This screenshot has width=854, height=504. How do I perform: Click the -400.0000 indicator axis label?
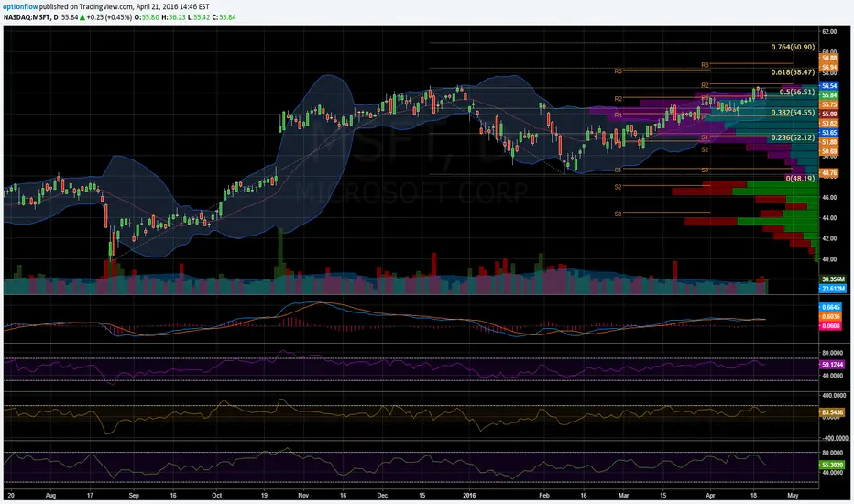click(834, 438)
